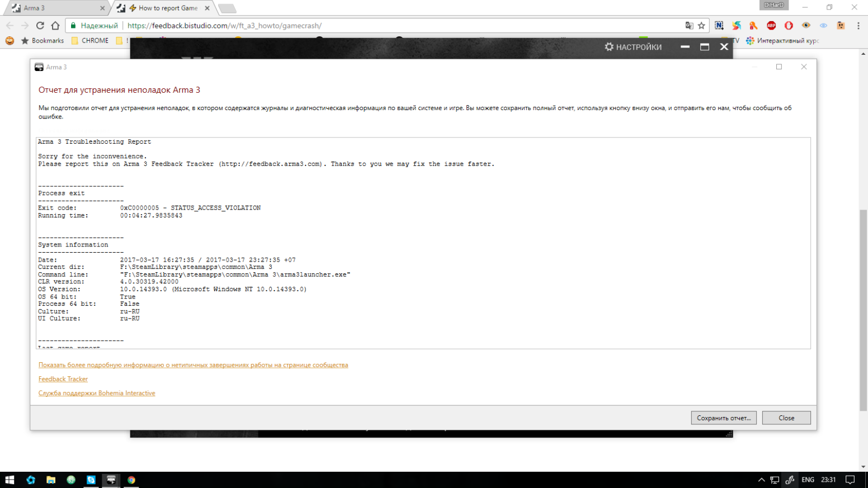Open the CHROME bookmarks folder
This screenshot has height=488, width=868.
point(89,41)
